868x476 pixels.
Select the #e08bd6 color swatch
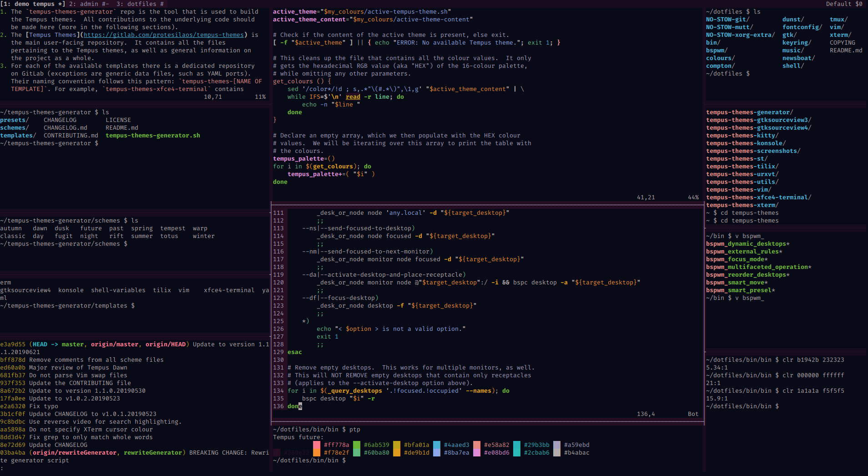[477, 453]
